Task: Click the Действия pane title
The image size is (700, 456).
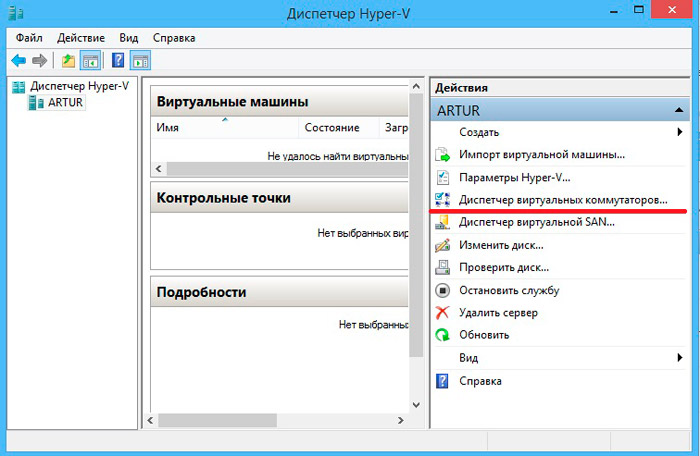Action: pos(461,88)
